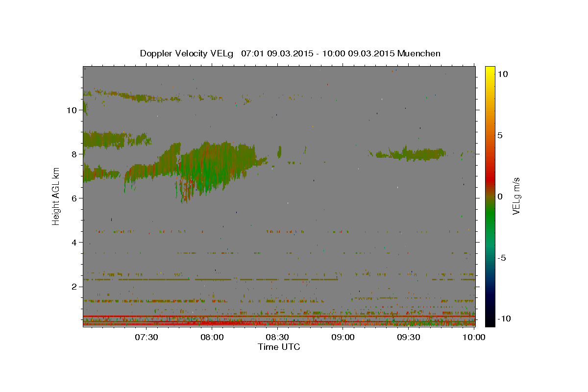Viewport: 588px width, 392px height.
Task: Click the cloud echo near 09:30 at 8 km
Action: [x=412, y=154]
